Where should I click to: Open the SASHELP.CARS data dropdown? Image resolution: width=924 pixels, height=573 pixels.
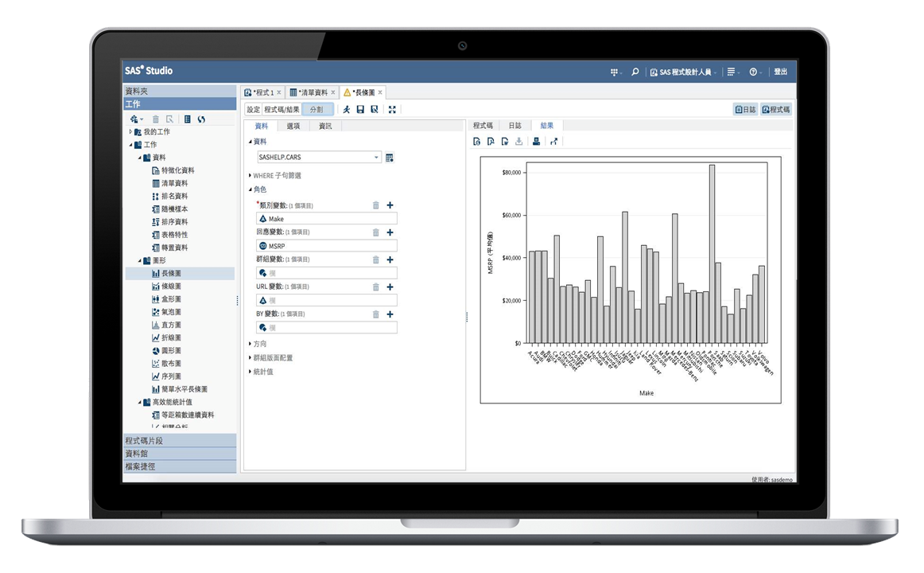pyautogui.click(x=376, y=158)
